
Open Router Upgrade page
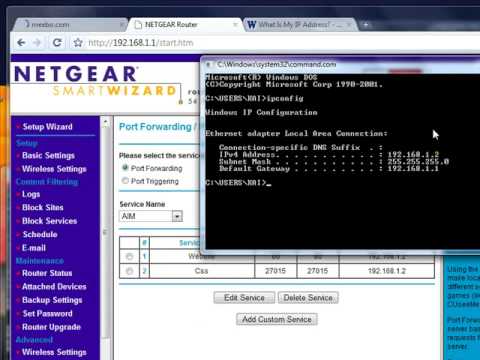click(51, 327)
